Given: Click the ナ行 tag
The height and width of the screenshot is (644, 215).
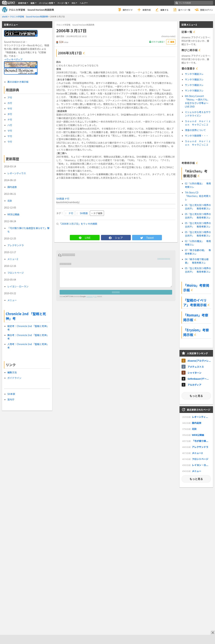Looking at the screenshot, I should point(69,213).
